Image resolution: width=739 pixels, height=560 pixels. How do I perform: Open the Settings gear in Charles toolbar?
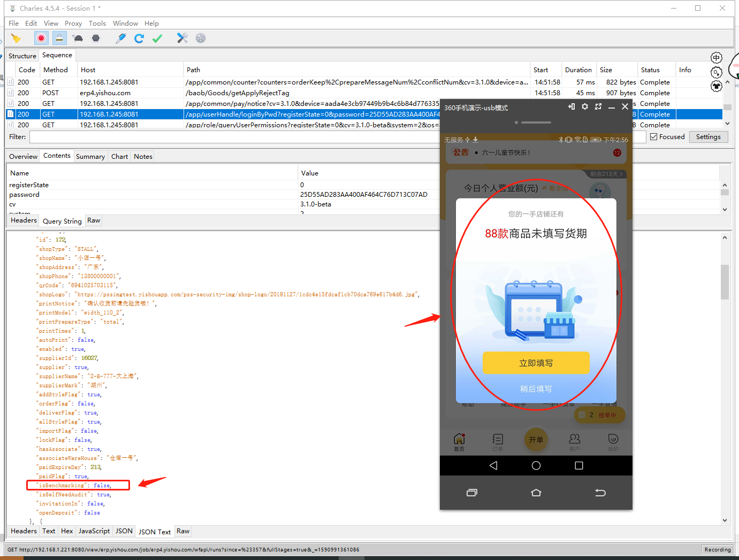coord(201,38)
